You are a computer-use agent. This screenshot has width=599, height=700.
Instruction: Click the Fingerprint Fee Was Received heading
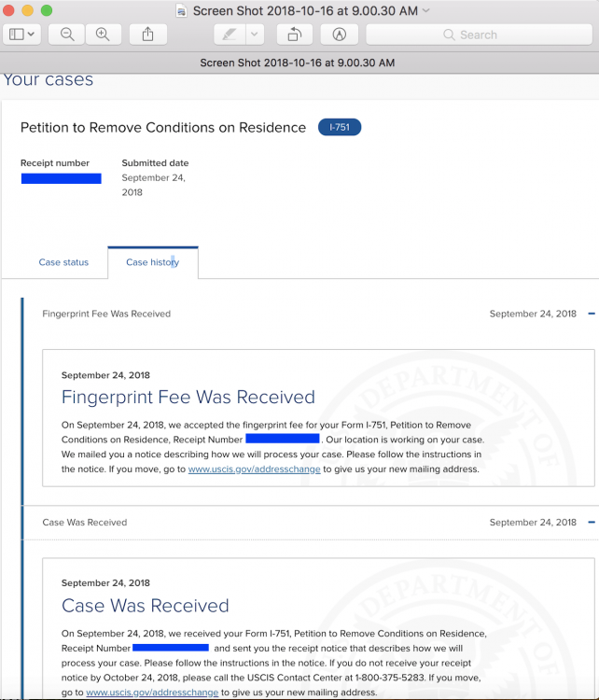pyautogui.click(x=188, y=397)
